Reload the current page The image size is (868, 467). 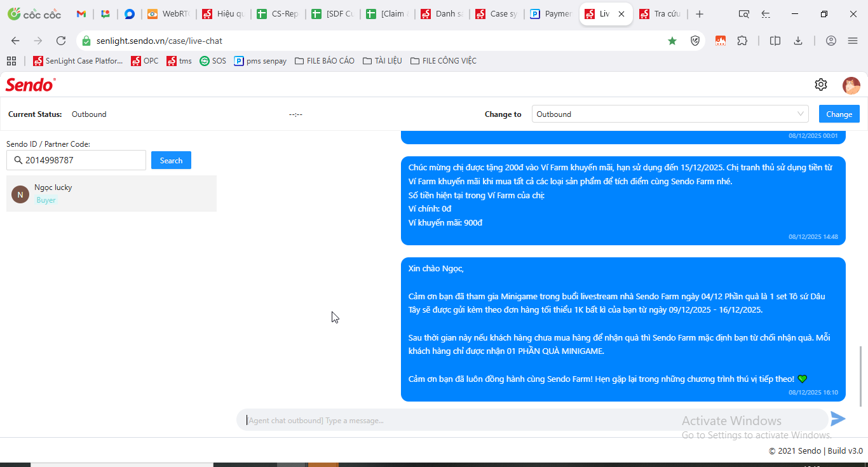[x=61, y=41]
